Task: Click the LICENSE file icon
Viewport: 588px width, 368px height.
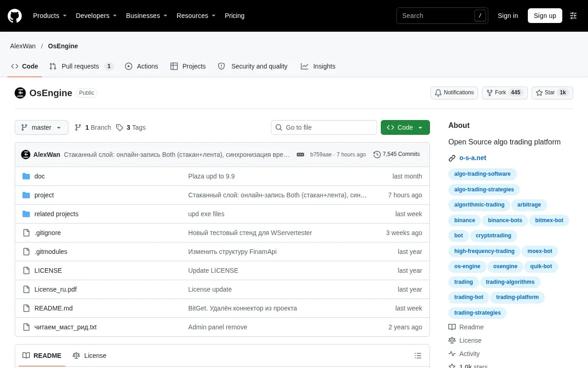Action: click(x=26, y=270)
